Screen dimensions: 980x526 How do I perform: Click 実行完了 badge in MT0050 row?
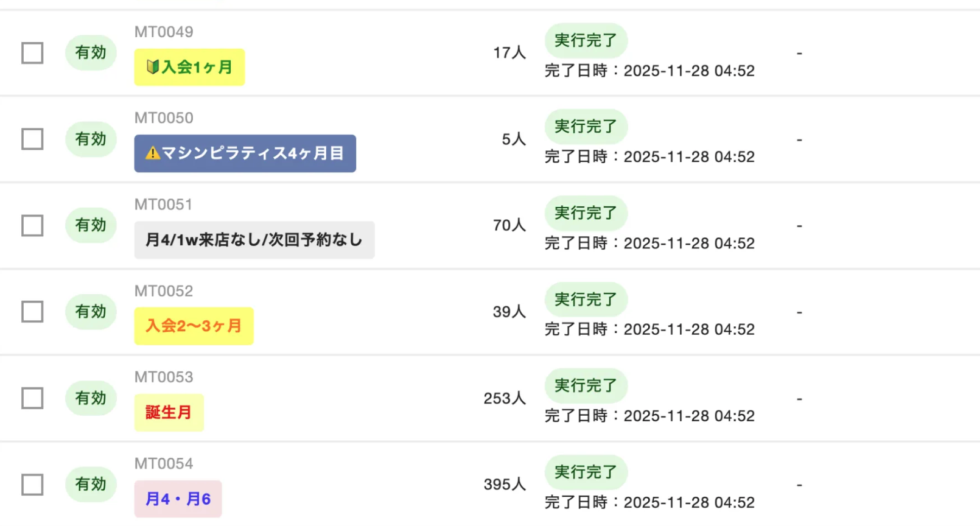click(586, 127)
